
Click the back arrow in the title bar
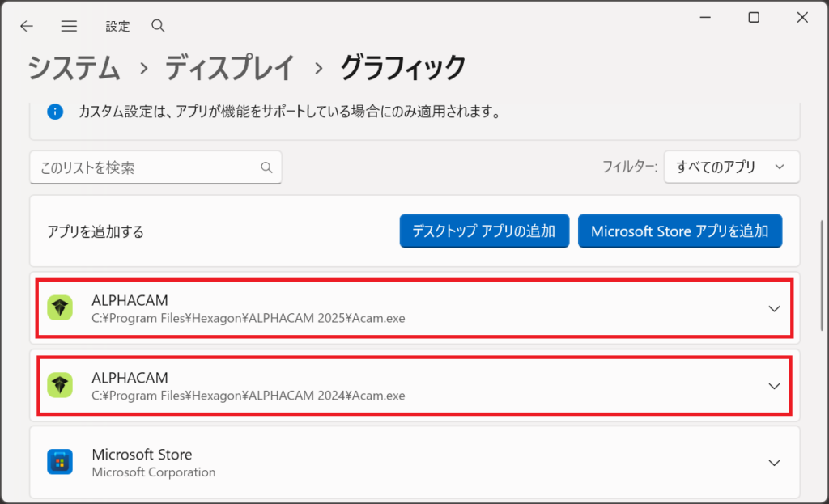pos(27,26)
